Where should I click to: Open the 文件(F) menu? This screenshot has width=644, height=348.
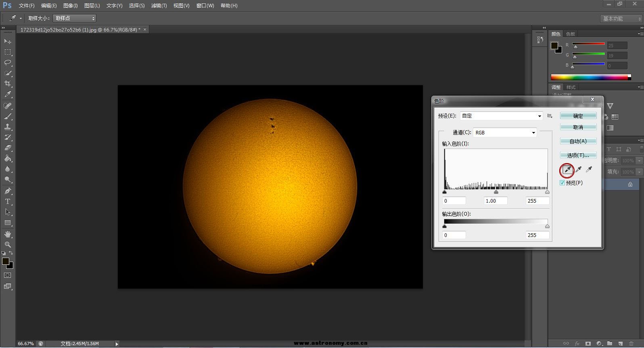[27, 6]
